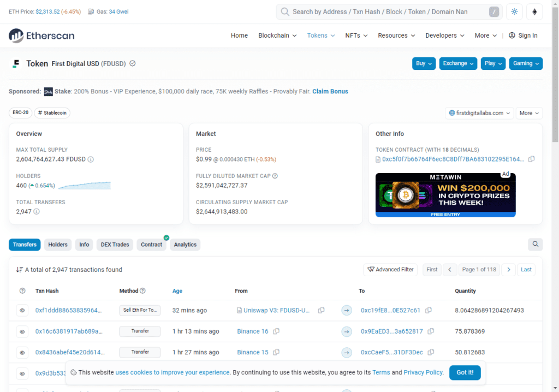Click the Stablecoin tag
This screenshot has width=559, height=392.
pos(52,112)
